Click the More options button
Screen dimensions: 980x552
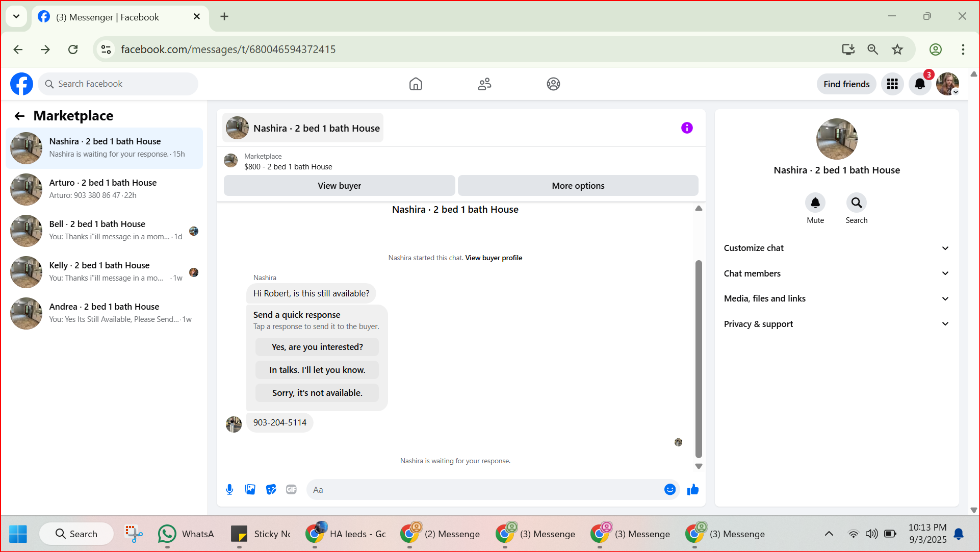578,186
